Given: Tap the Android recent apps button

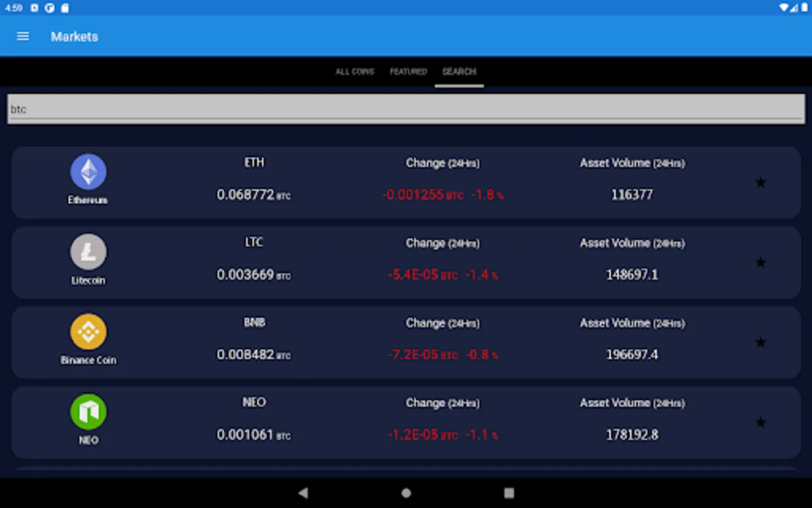Looking at the screenshot, I should pos(509,493).
